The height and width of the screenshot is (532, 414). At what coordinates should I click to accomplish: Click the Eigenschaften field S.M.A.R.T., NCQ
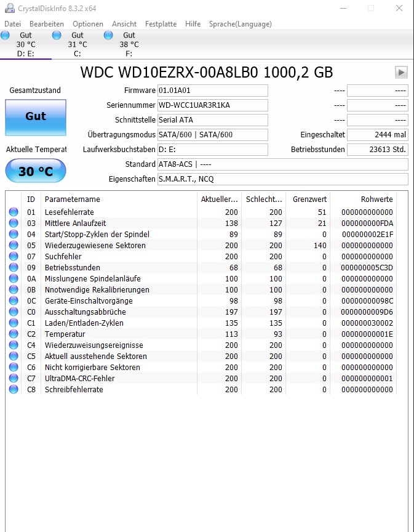(283, 179)
